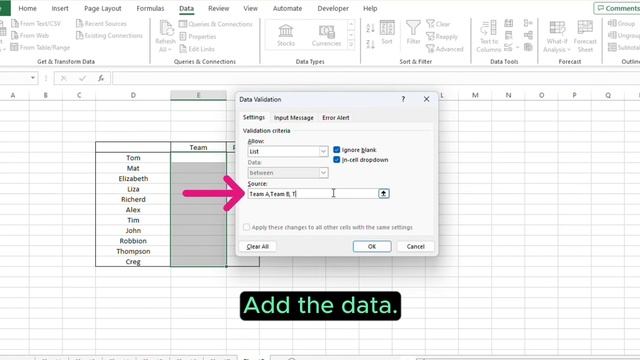Open the Comments button
The height and width of the screenshot is (360, 640).
tap(617, 8)
